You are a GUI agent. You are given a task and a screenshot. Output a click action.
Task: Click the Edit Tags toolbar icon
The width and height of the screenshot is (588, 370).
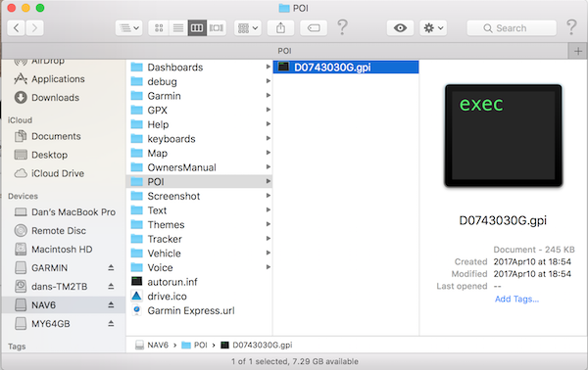point(314,28)
